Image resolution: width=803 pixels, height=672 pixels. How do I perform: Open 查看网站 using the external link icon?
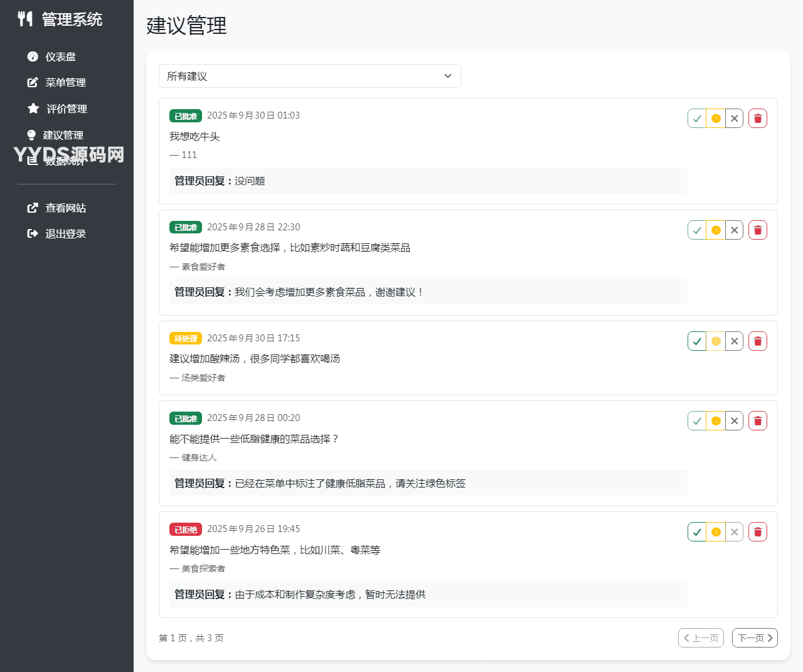pos(32,208)
